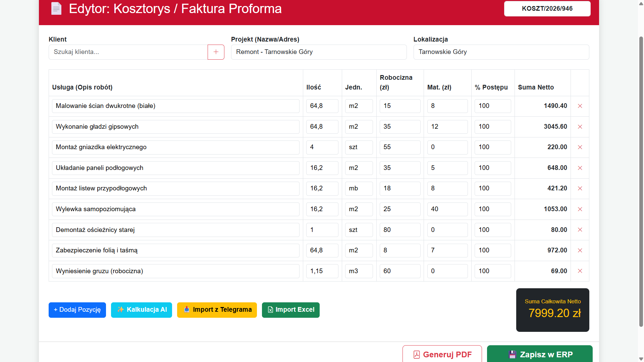Open Import z Telegrama

(217, 310)
